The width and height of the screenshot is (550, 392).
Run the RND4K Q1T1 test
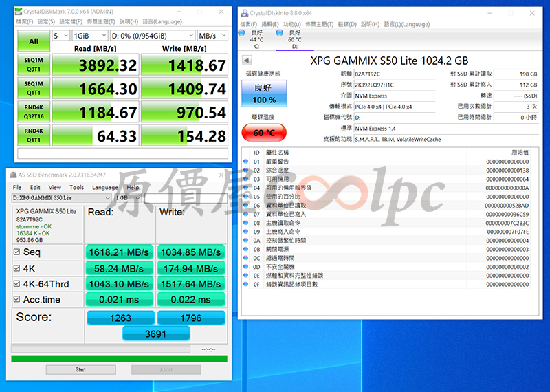34,135
